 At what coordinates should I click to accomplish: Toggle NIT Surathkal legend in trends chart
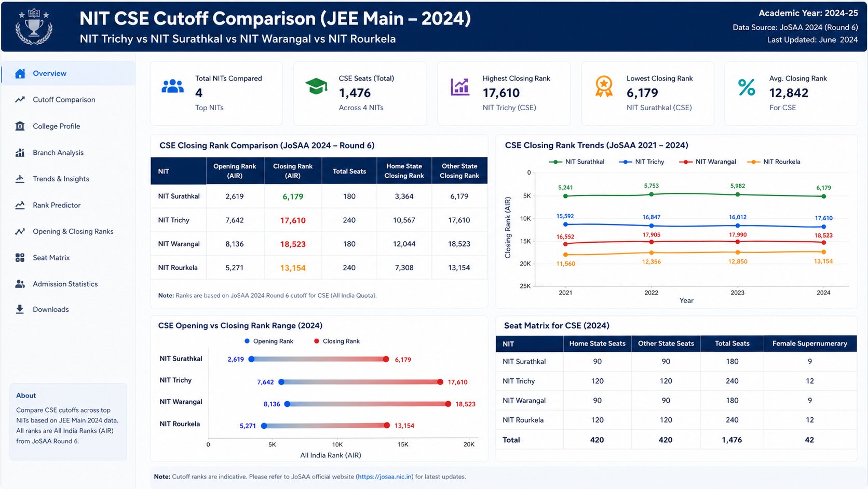point(576,162)
